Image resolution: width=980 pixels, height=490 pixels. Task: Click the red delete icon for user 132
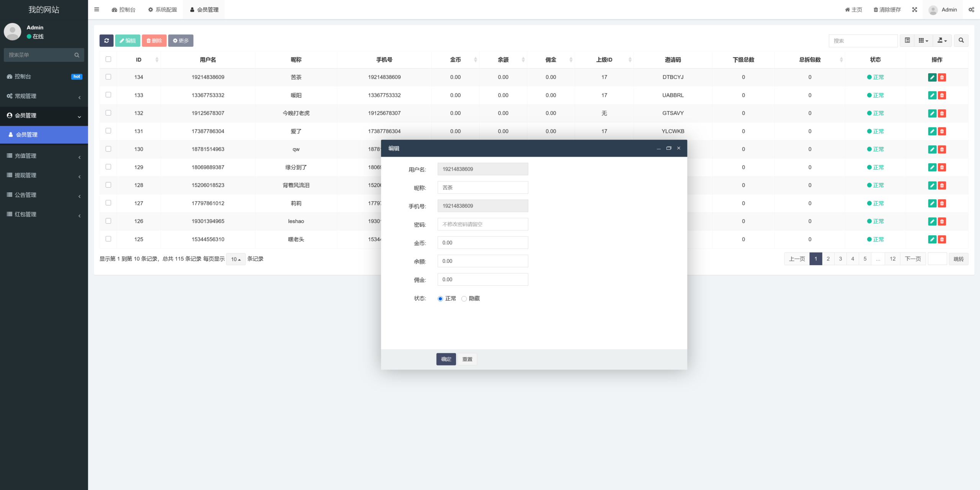tap(942, 113)
